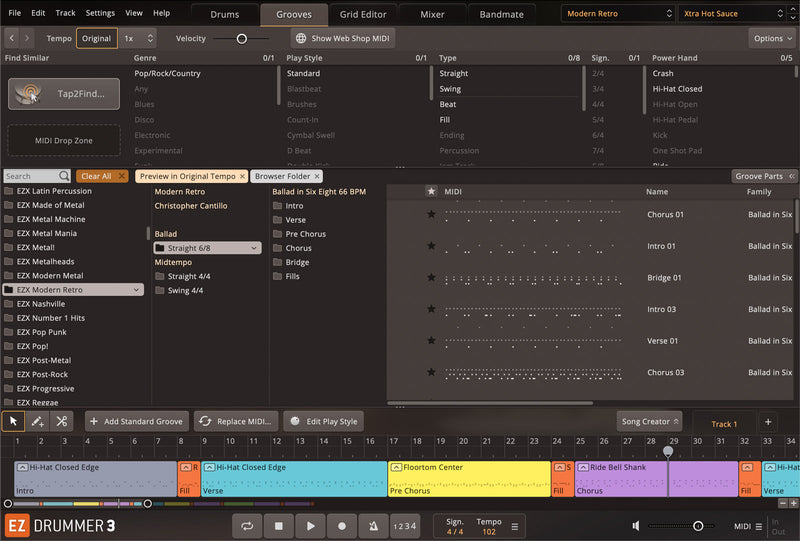Screen dimensions: 800x541
Task: Switch to the Mixer tab
Action: tap(432, 14)
